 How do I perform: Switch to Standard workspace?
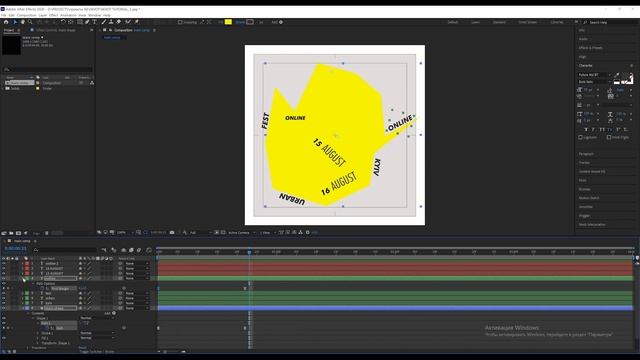(x=499, y=22)
